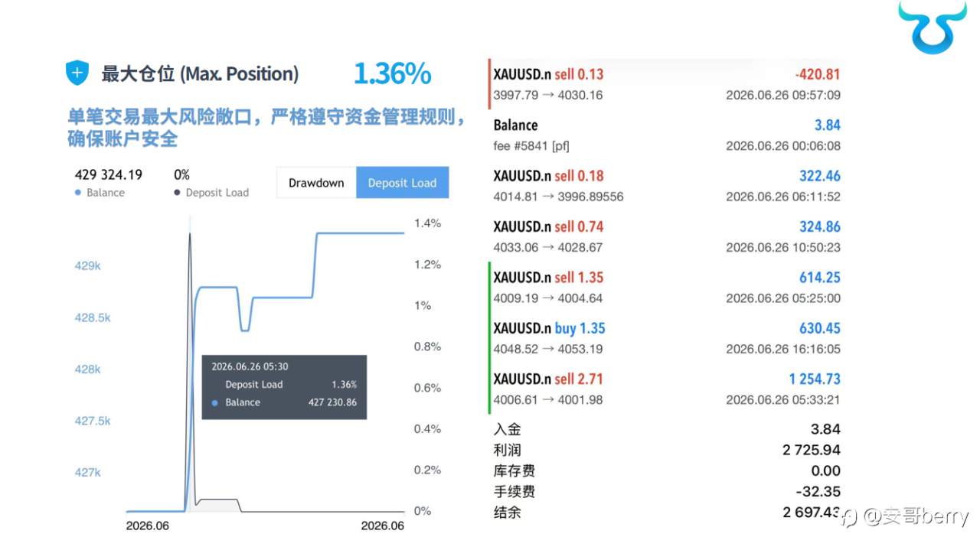Image resolution: width=980 pixels, height=550 pixels.
Task: Click the blue shield plus icon
Action: (77, 73)
